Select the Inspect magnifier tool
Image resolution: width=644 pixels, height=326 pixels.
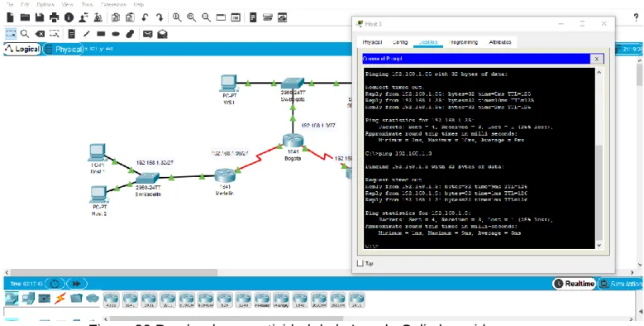(x=25, y=34)
